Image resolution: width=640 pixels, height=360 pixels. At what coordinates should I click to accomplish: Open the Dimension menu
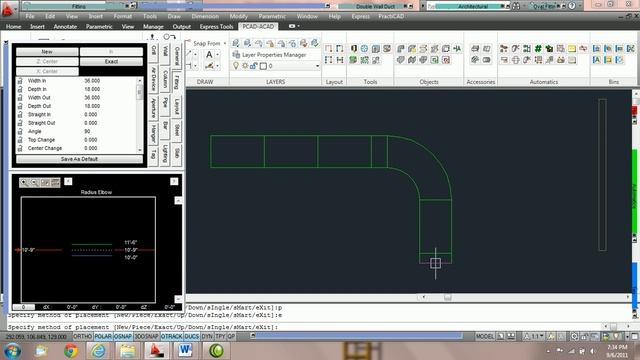205,16
